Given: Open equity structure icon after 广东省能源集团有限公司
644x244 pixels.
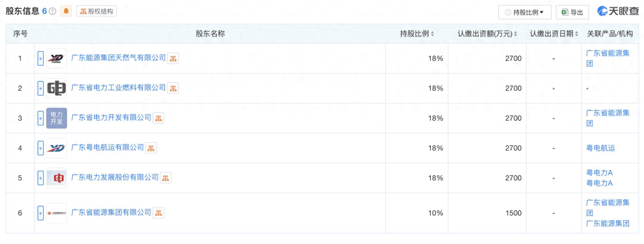Looking at the screenshot, I should click(158, 213).
